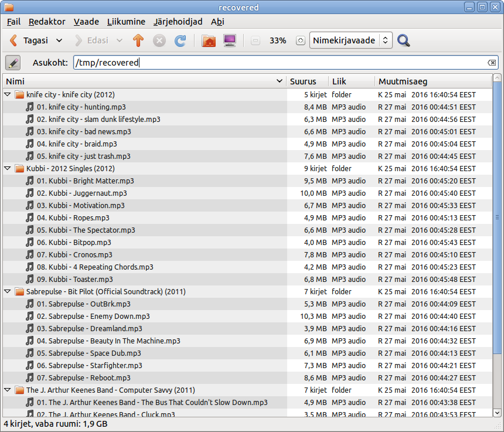The width and height of the screenshot is (504, 432).
Task: Select the file 06. Sabrepulse - Starfighter.mp3
Action: [247, 365]
